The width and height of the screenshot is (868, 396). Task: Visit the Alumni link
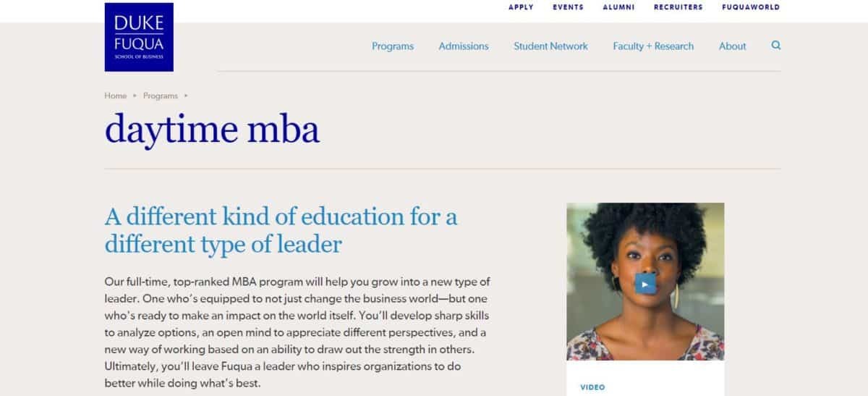click(618, 7)
